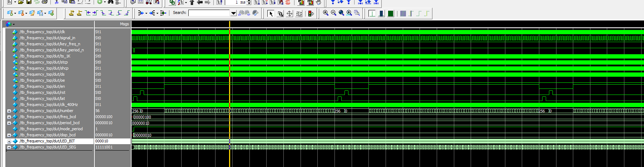Open the signal pane header dropdown arrow

click(14, 24)
